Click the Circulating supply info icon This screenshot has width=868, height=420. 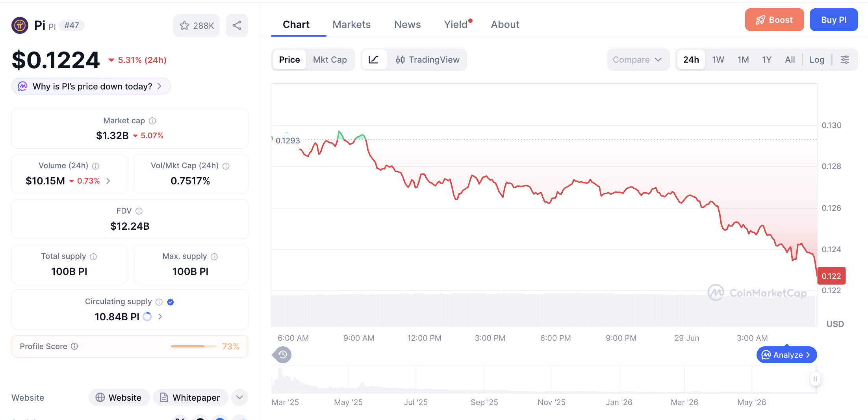coord(159,302)
